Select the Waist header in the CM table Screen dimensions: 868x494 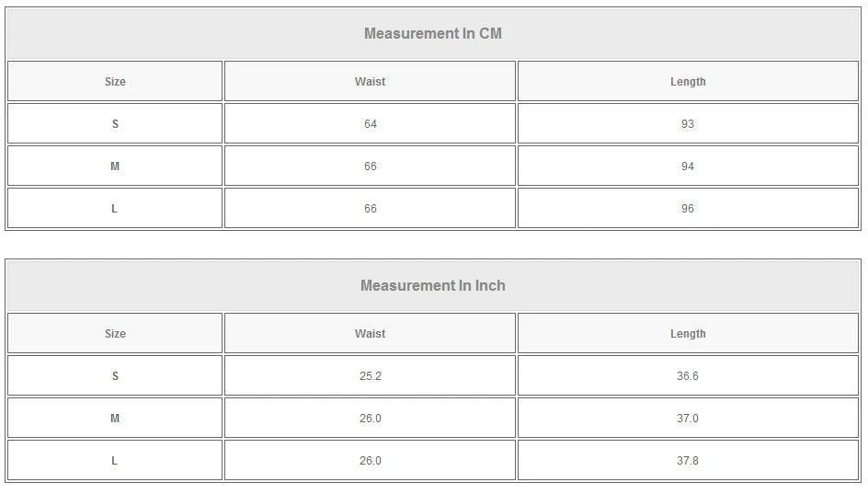(370, 82)
